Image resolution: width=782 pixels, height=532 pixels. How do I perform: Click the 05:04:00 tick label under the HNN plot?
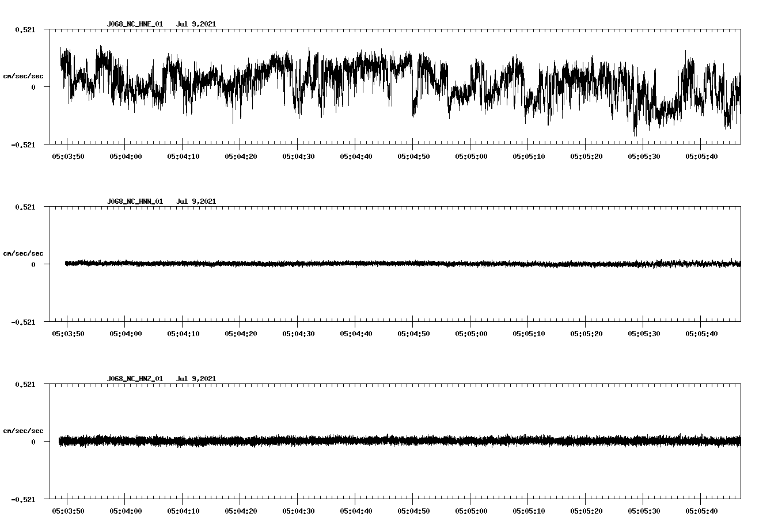(126, 334)
